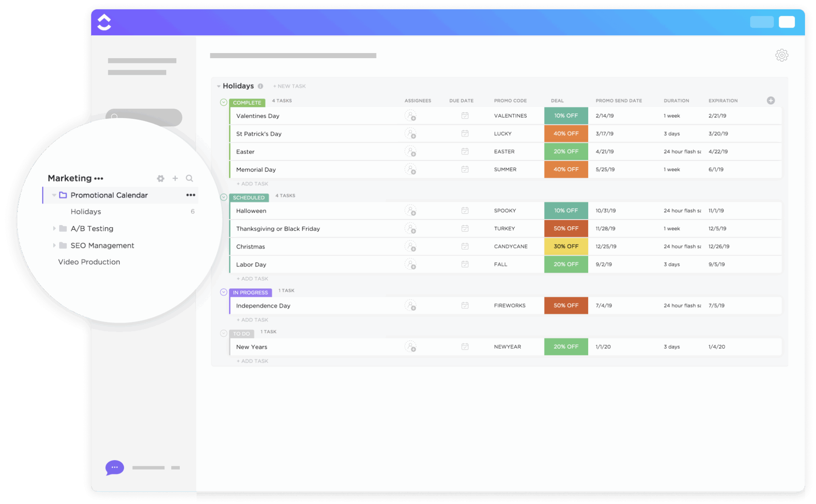This screenshot has width=816, height=504.
Task: Expand the SEO Management folder
Action: [x=54, y=245]
